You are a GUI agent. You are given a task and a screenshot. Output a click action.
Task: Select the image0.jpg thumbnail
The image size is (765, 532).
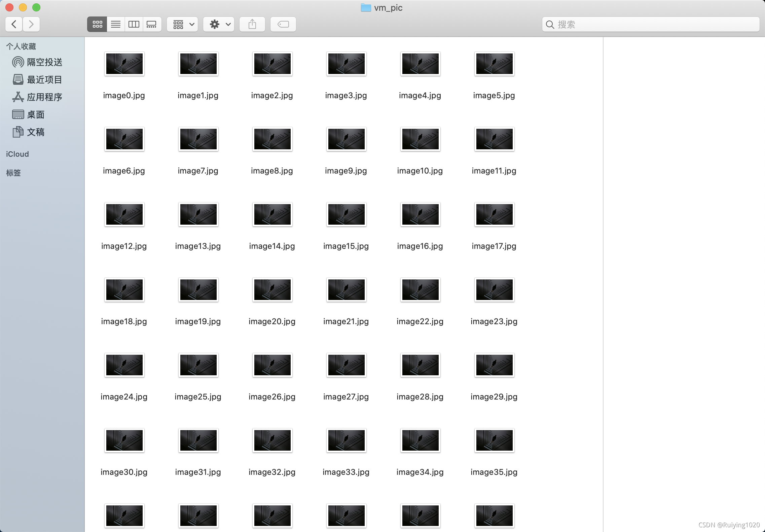point(124,64)
